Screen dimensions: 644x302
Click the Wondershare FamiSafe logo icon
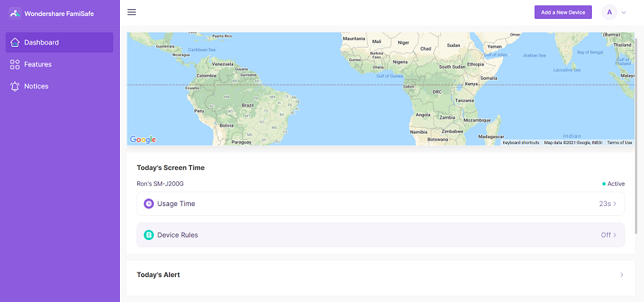click(x=15, y=13)
